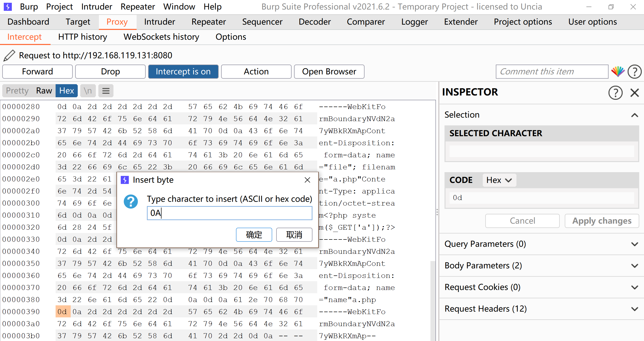Open the Hex view options hamburger menu

(x=106, y=91)
